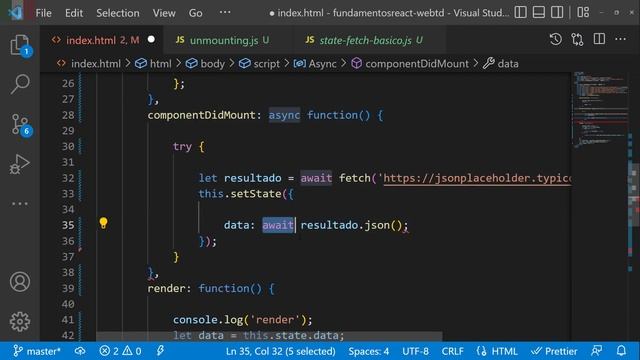
Task: Change encoding via UTF-8
Action: pos(416,351)
